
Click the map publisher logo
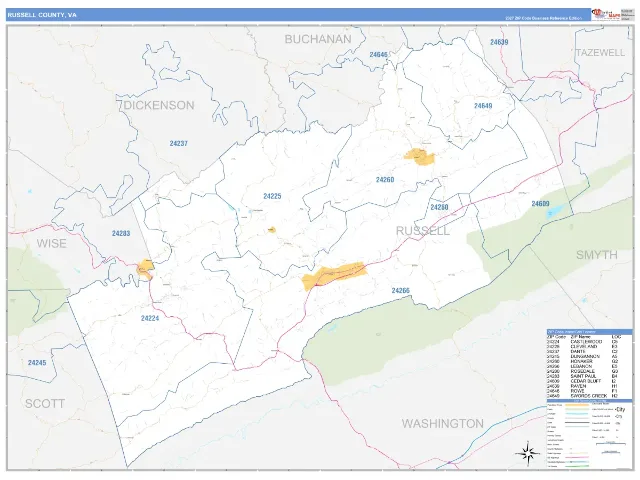606,14
